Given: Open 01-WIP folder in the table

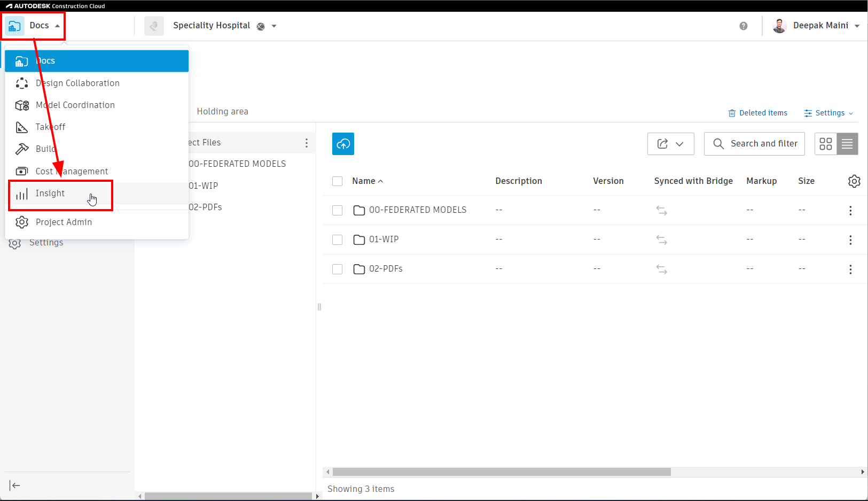Looking at the screenshot, I should click(x=384, y=240).
